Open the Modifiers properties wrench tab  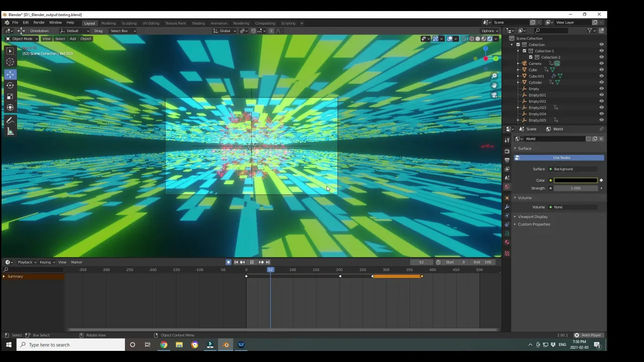(x=507, y=207)
